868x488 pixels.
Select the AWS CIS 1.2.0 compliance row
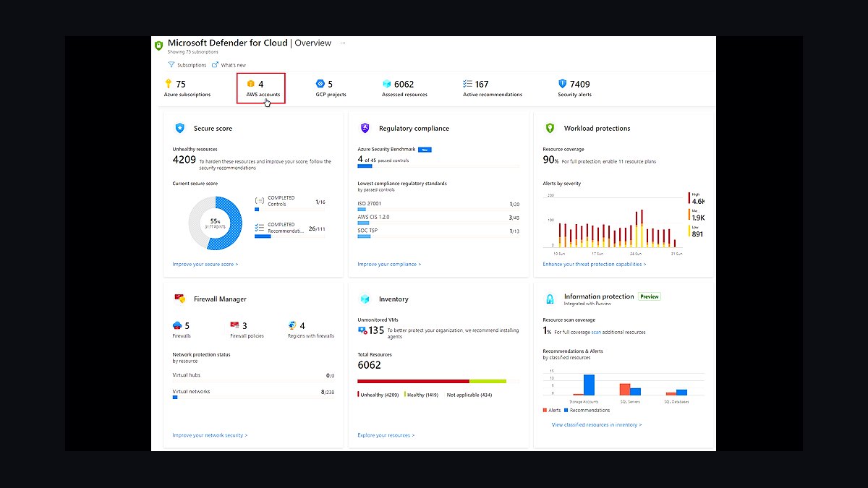pos(438,219)
